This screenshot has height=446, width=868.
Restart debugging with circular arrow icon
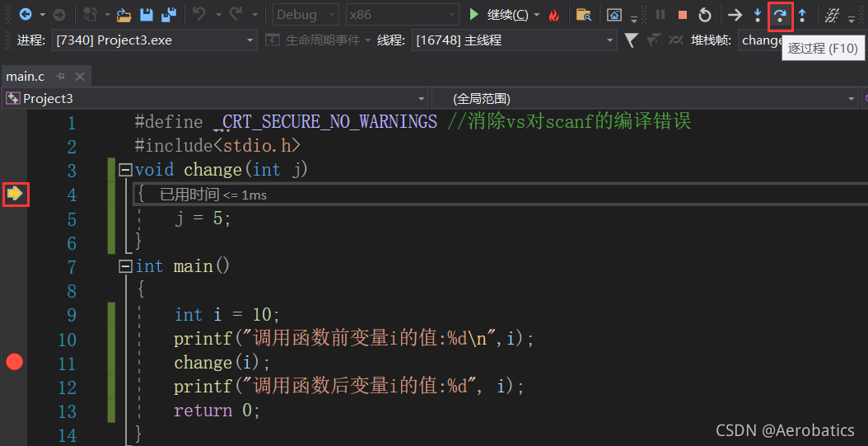coord(705,15)
